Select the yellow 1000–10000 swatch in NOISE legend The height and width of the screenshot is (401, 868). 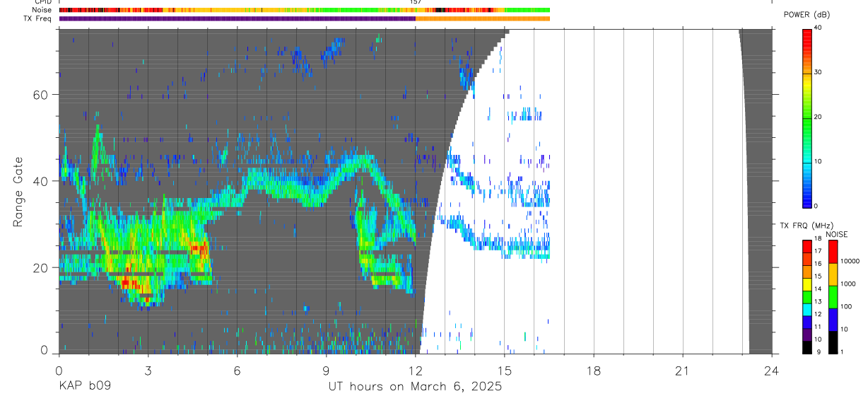coord(833,274)
